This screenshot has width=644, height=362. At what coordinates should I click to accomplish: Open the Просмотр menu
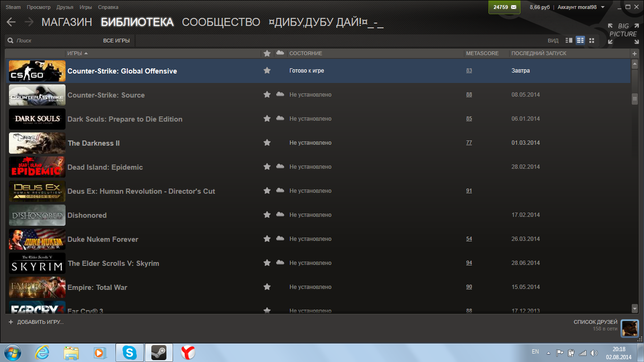point(39,7)
